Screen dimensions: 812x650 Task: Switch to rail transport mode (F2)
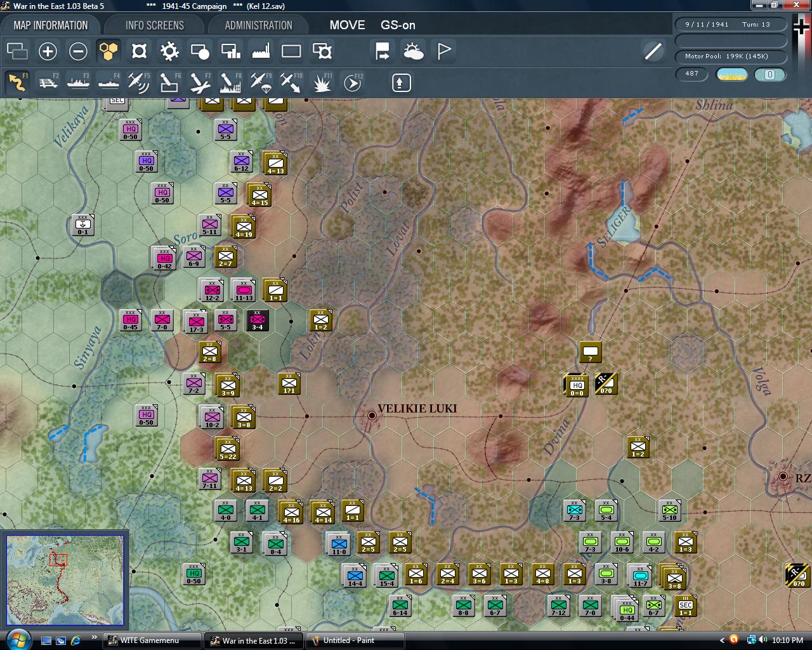point(48,83)
